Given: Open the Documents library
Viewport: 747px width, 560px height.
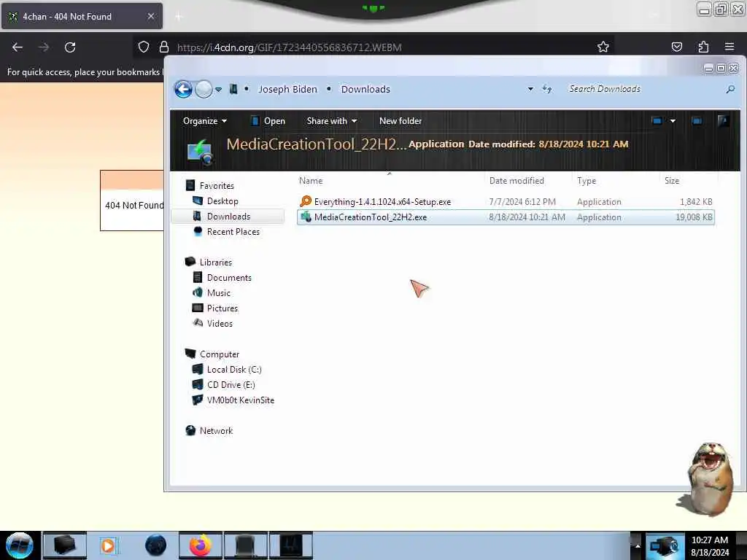Looking at the screenshot, I should point(228,278).
